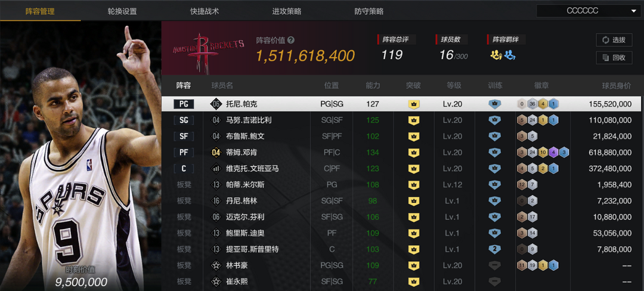
Task: Click 托尼.帕克's yellow crown breakthrough icon
Action: [x=414, y=104]
